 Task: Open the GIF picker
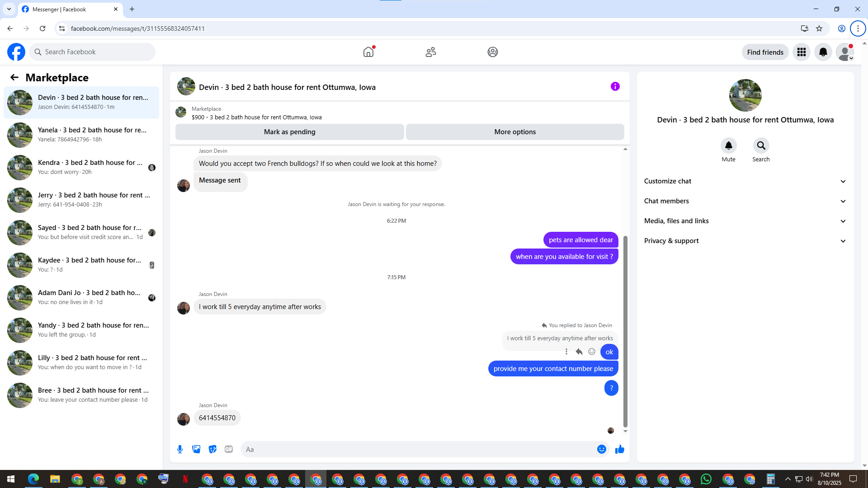[x=229, y=449]
